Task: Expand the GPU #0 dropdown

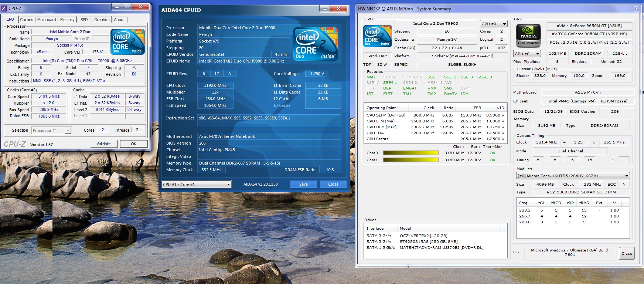Action: tap(527, 54)
